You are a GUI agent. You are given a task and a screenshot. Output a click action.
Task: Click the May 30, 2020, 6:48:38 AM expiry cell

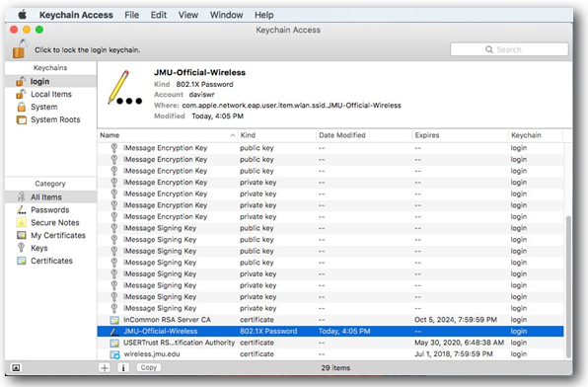[x=459, y=343]
